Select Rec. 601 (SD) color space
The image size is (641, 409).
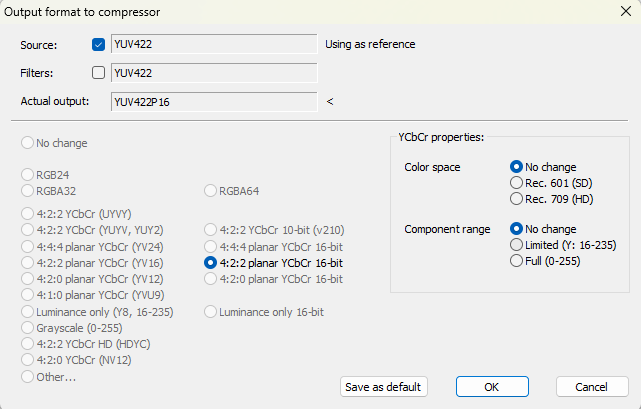point(517,183)
